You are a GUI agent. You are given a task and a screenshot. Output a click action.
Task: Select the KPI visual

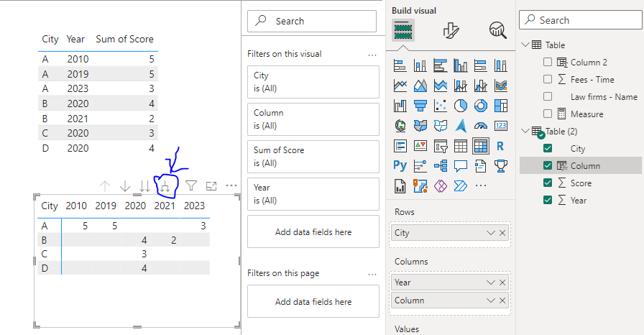(x=420, y=146)
